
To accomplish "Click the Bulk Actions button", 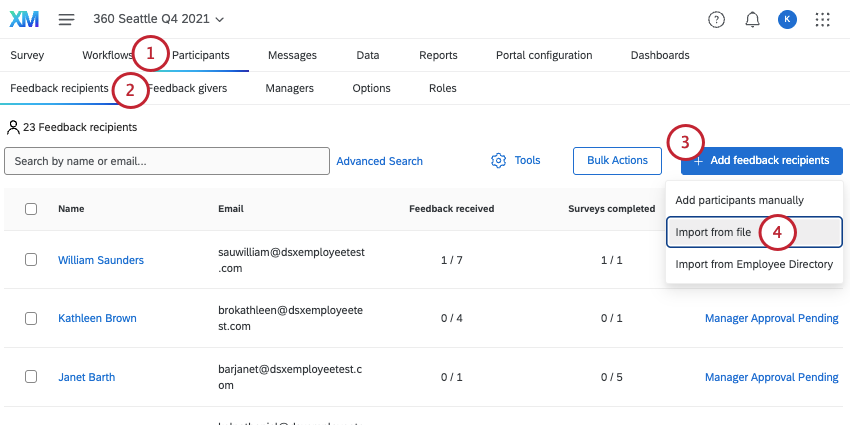I will pos(617,160).
